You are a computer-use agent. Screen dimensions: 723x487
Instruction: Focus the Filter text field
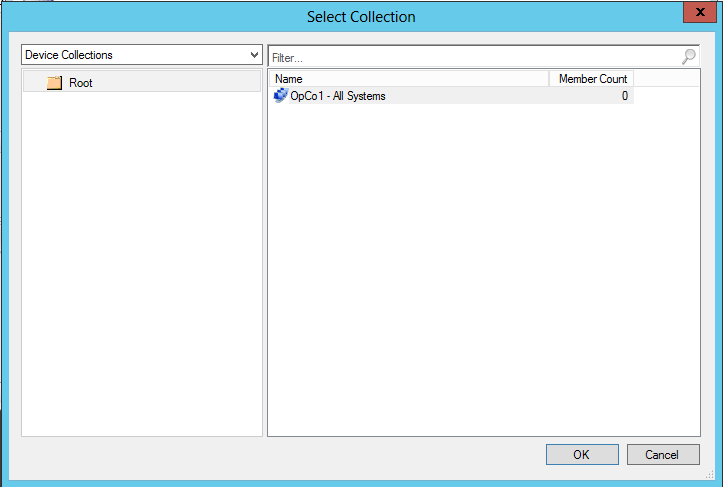point(470,57)
